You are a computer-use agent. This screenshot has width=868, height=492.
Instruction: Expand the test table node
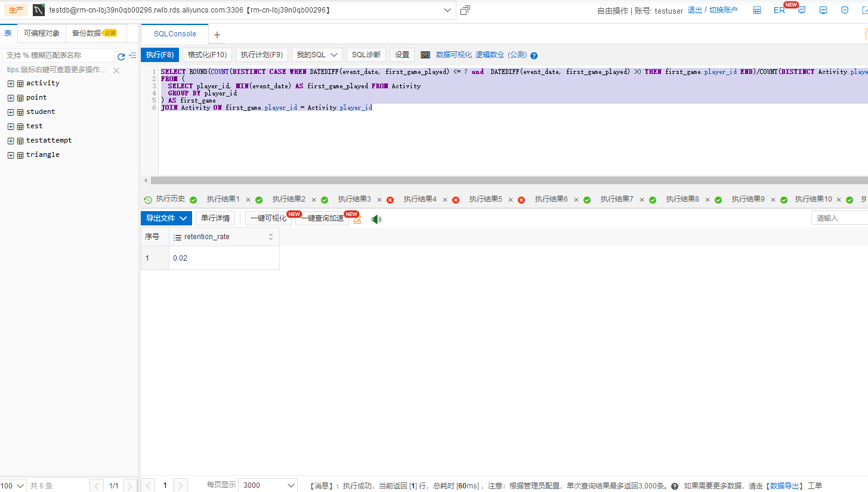point(10,126)
